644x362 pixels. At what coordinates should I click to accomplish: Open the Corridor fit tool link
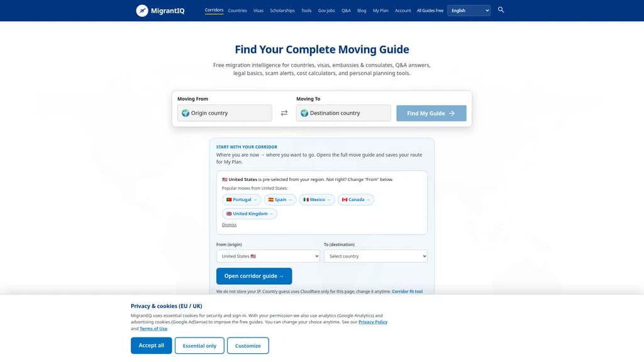(x=407, y=292)
